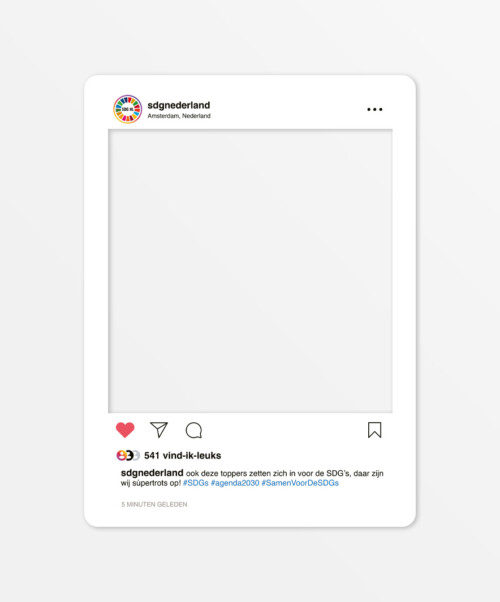Image resolution: width=500 pixels, height=602 pixels.
Task: Click the faded third liker avatar
Action: (137, 455)
